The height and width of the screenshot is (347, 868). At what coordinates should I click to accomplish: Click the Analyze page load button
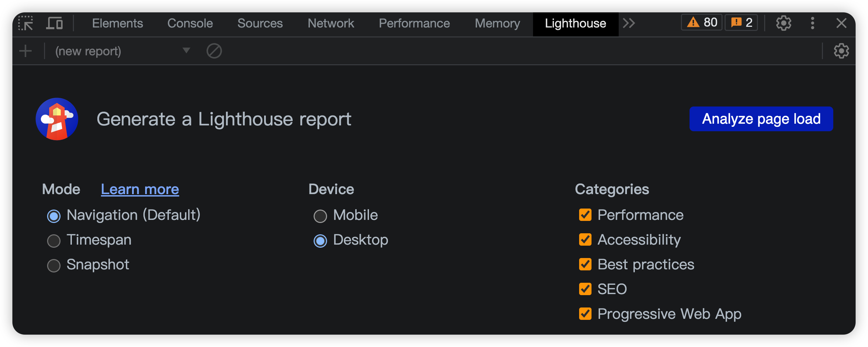pyautogui.click(x=761, y=119)
